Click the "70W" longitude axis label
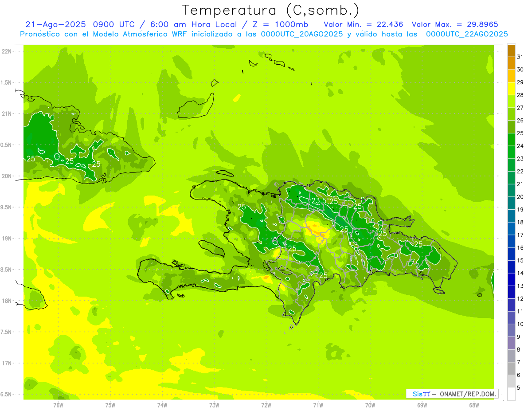This screenshot has width=532, height=411. click(x=370, y=405)
